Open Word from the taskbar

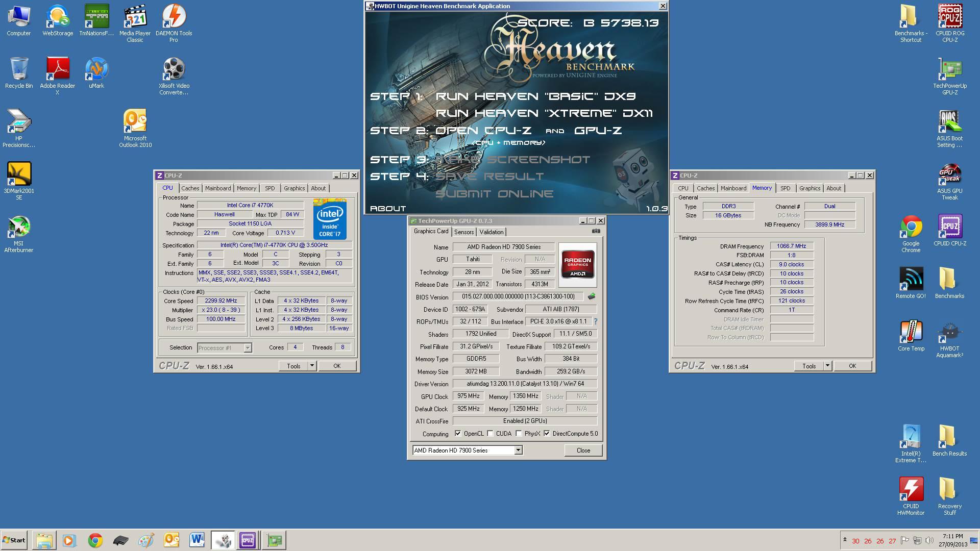[197, 540]
